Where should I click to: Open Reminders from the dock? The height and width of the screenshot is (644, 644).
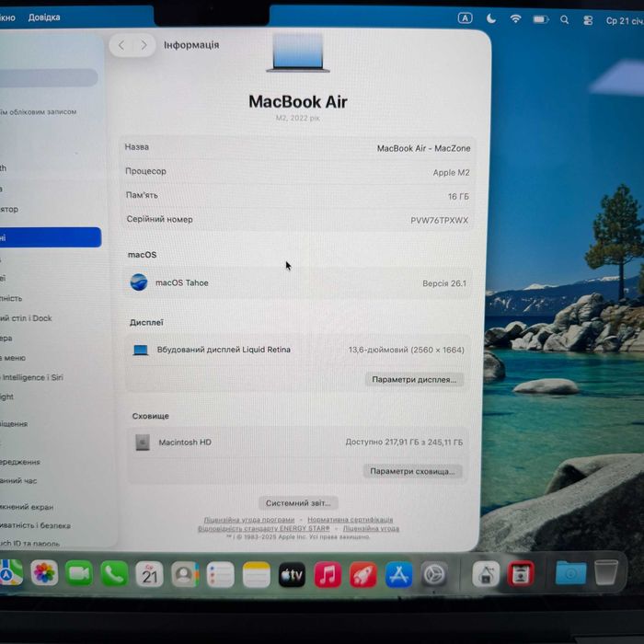click(x=221, y=575)
